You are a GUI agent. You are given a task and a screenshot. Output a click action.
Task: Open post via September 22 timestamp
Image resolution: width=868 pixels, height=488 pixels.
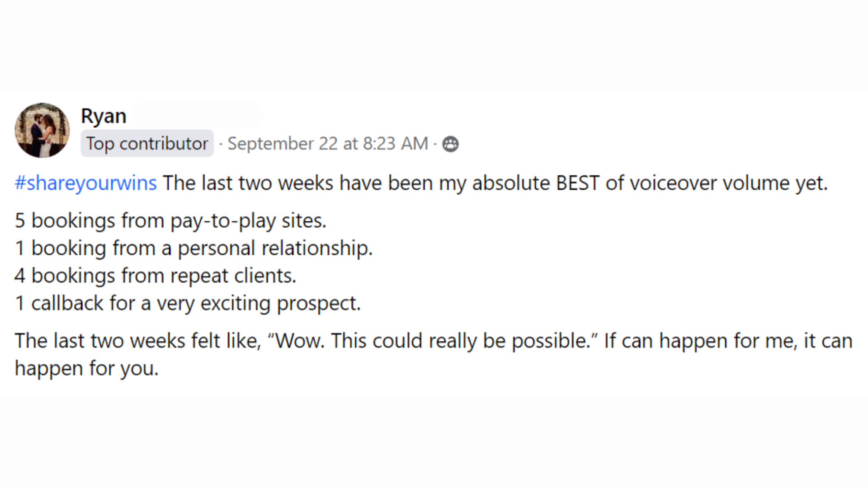[x=328, y=144]
